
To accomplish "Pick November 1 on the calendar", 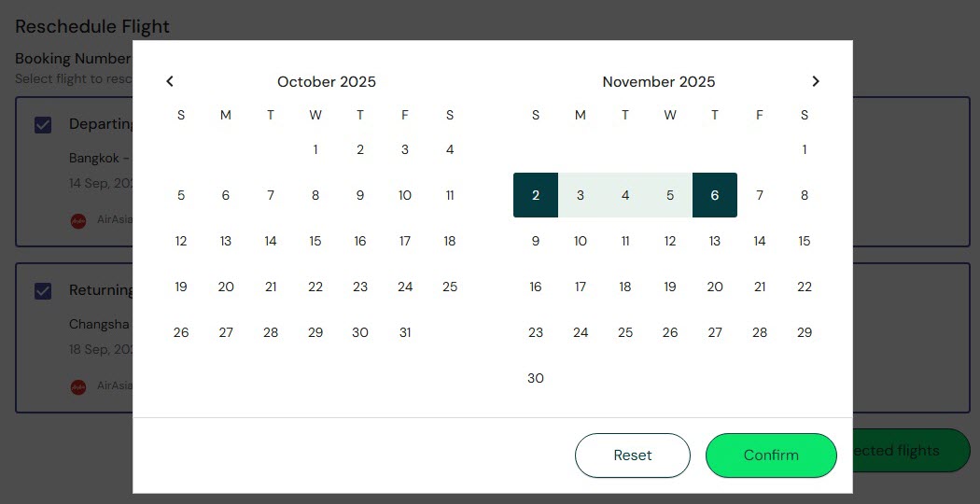I will click(805, 149).
